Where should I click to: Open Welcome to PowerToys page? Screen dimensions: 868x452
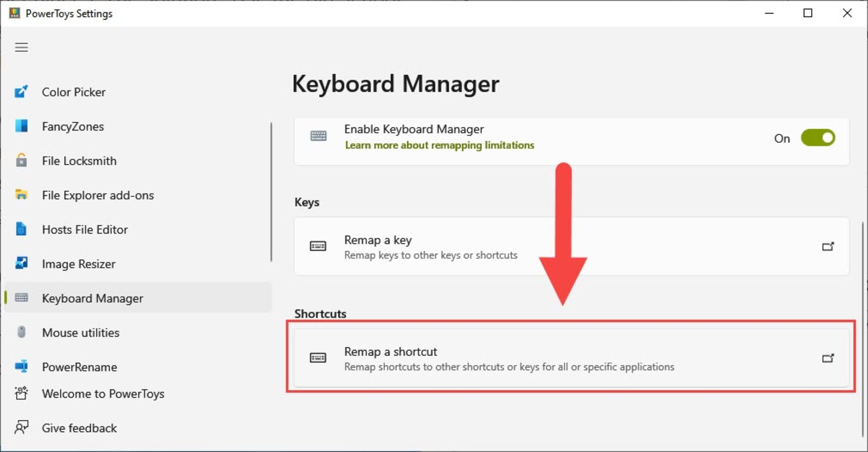pyautogui.click(x=103, y=394)
